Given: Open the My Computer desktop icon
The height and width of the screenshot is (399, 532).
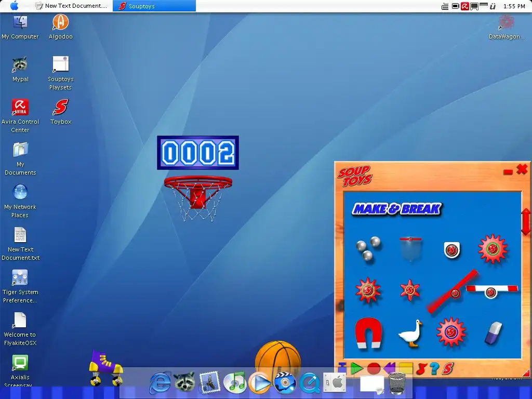Looking at the screenshot, I should pyautogui.click(x=20, y=28).
